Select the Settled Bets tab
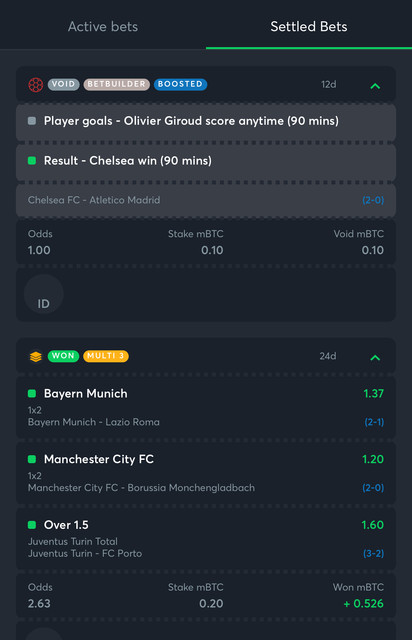 click(309, 27)
